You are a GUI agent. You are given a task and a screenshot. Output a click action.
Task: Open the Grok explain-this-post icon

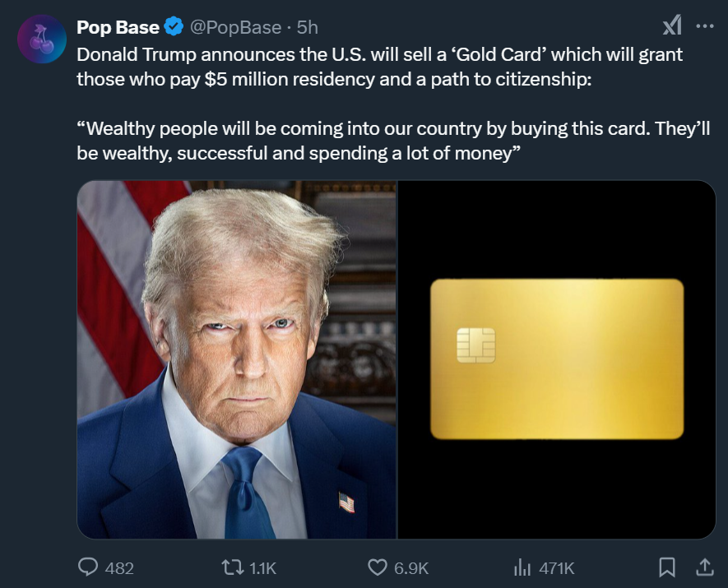[672, 25]
